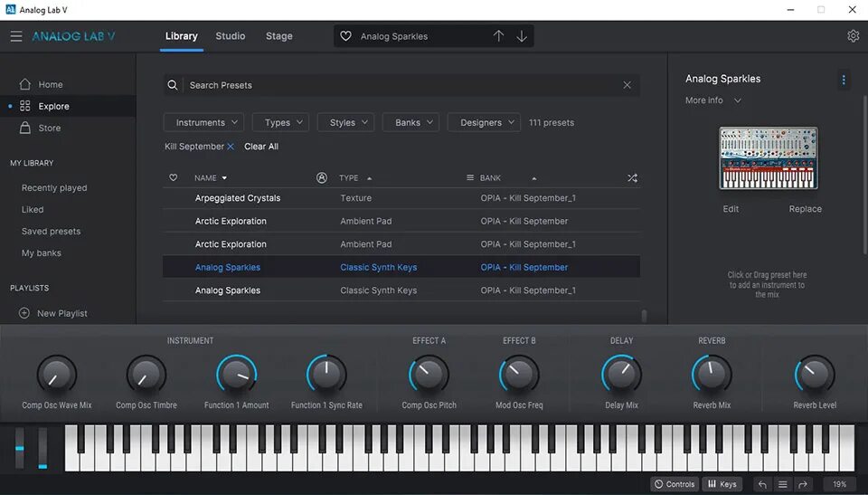Click Replace under instrument image
Image resolution: width=868 pixels, height=495 pixels.
pyautogui.click(x=806, y=209)
